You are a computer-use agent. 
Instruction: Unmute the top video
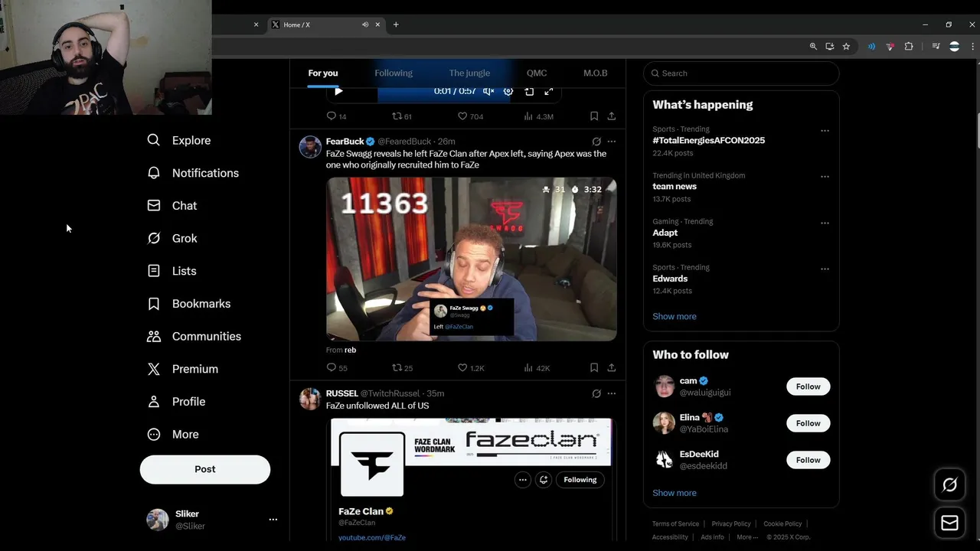click(x=488, y=91)
